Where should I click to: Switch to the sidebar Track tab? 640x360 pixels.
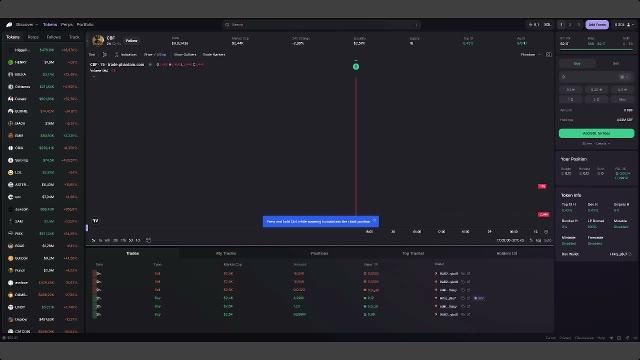pyautogui.click(x=74, y=37)
